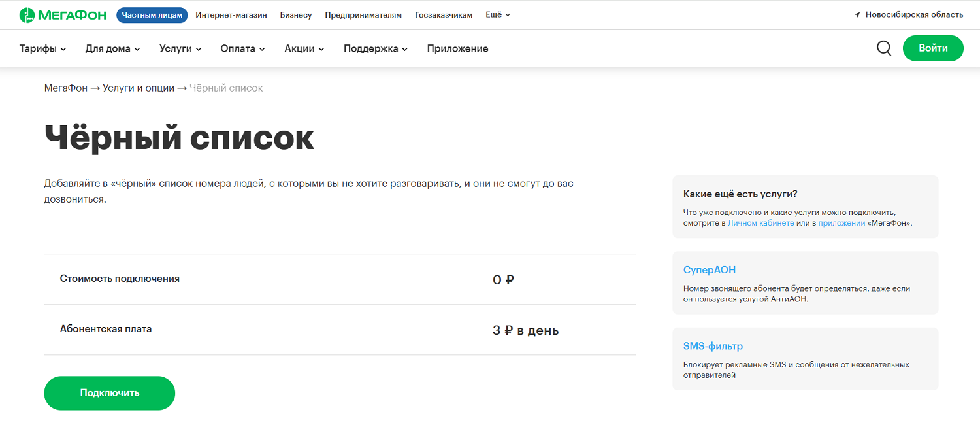This screenshot has width=980, height=425.
Task: Switch to the Бизнесу section
Action: 296,15
